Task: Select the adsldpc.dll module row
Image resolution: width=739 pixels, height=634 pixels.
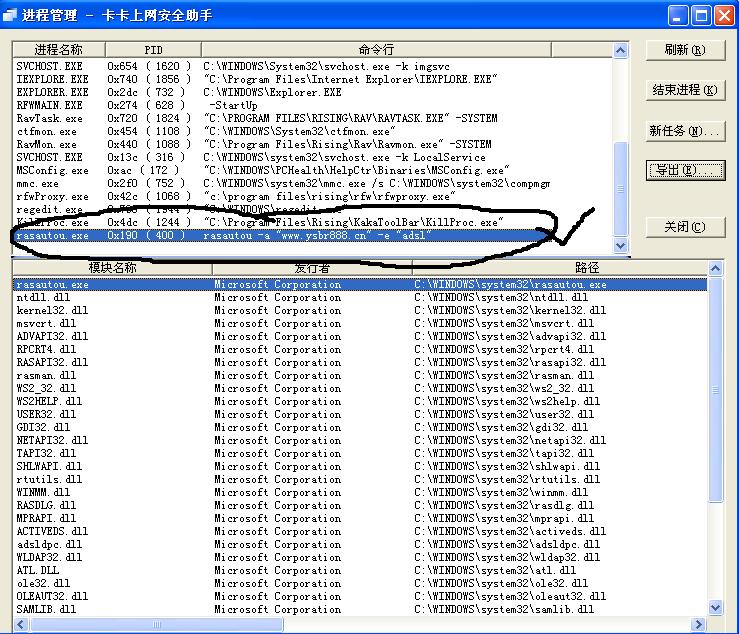Action: 360,544
